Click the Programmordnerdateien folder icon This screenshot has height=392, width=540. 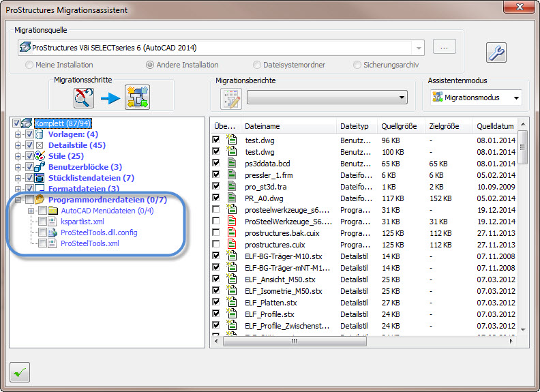pos(40,200)
